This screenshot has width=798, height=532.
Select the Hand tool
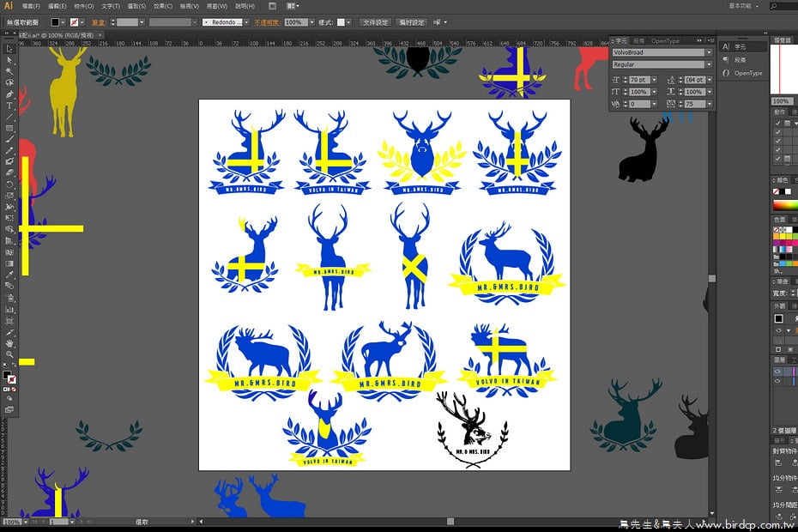[9, 343]
